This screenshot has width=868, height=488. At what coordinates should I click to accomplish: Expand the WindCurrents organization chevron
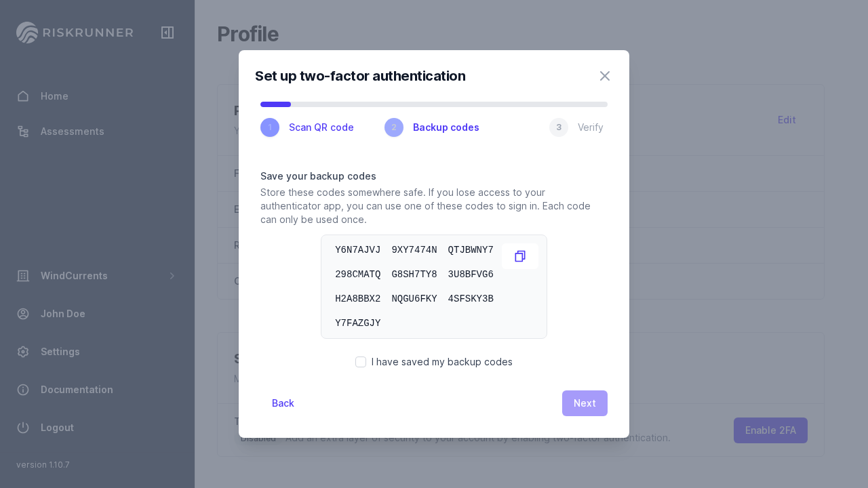point(172,276)
